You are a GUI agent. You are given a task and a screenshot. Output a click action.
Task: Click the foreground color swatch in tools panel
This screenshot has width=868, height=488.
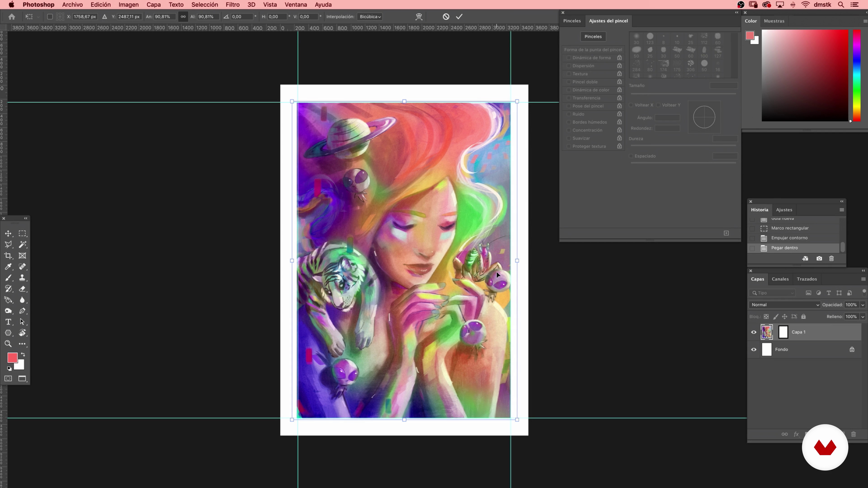point(12,358)
